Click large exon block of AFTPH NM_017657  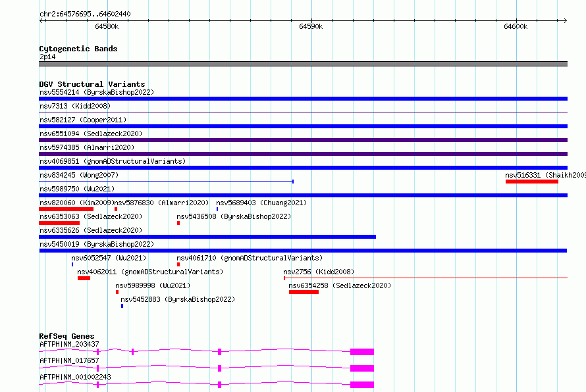(362, 368)
